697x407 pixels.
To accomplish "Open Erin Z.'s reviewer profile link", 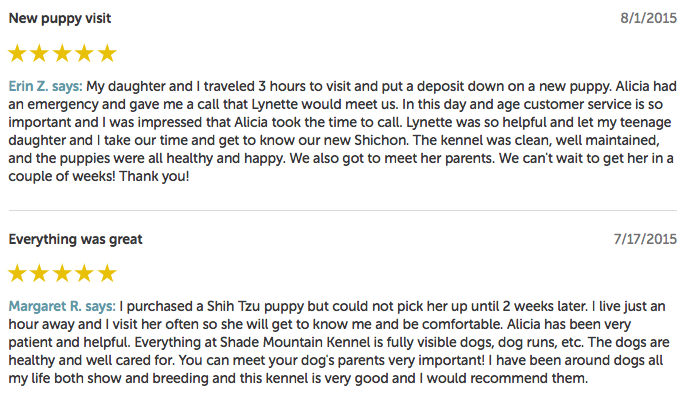I will (x=45, y=86).
